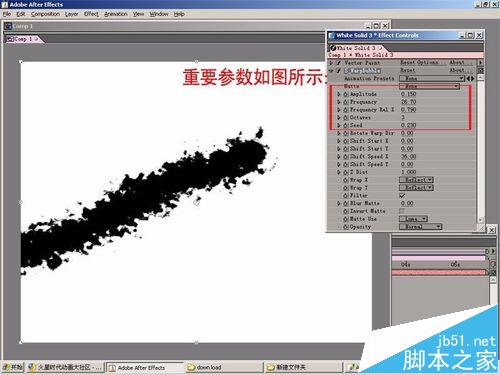This screenshot has height=375, width=500.
Task: Toggle the Vector Paint effect enable icon
Action: click(x=339, y=63)
